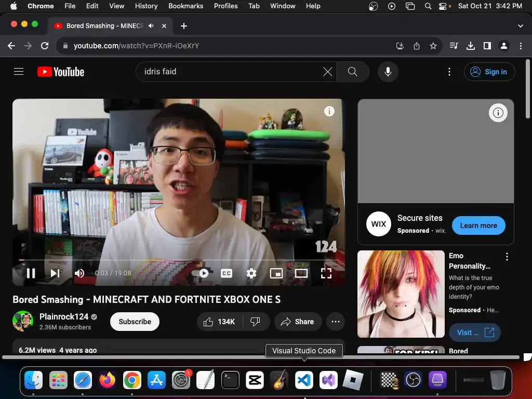Install the app from address bar icon
The height and width of the screenshot is (399, 532).
coord(400,46)
